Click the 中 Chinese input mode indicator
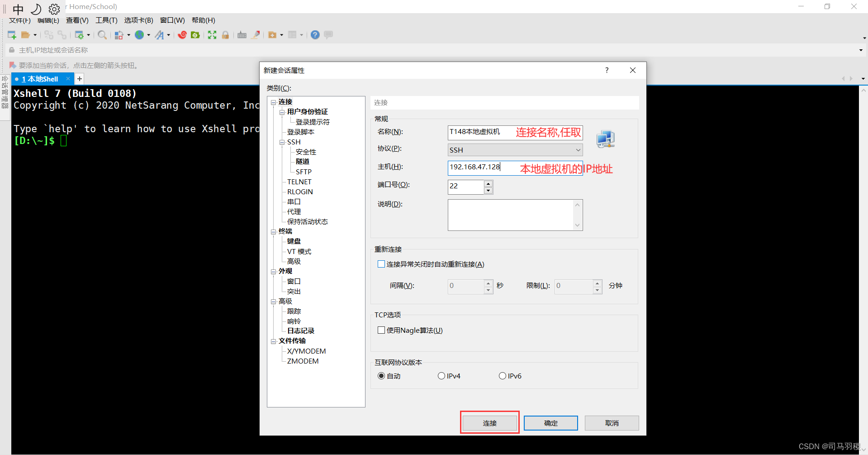 pyautogui.click(x=18, y=9)
